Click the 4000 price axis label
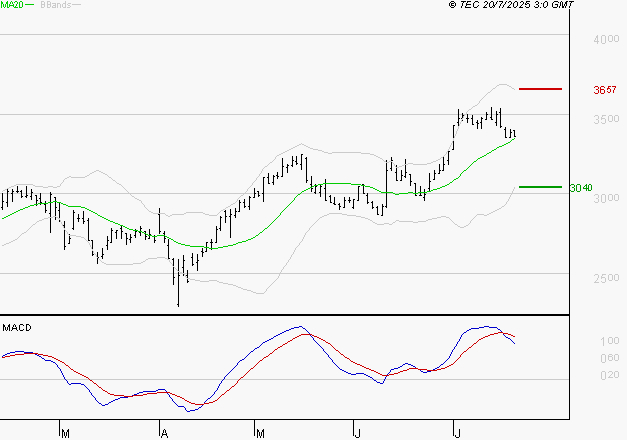The width and height of the screenshot is (627, 440). (x=606, y=39)
